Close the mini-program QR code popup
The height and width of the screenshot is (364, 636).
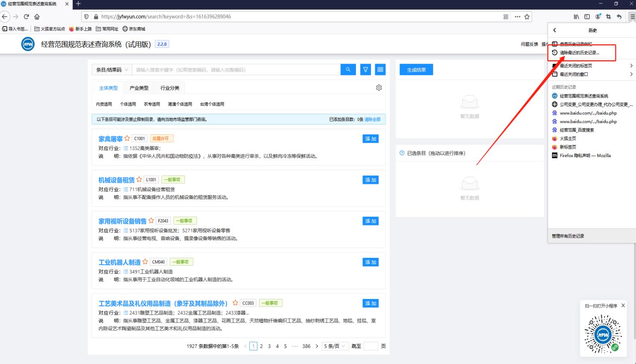tap(623, 305)
